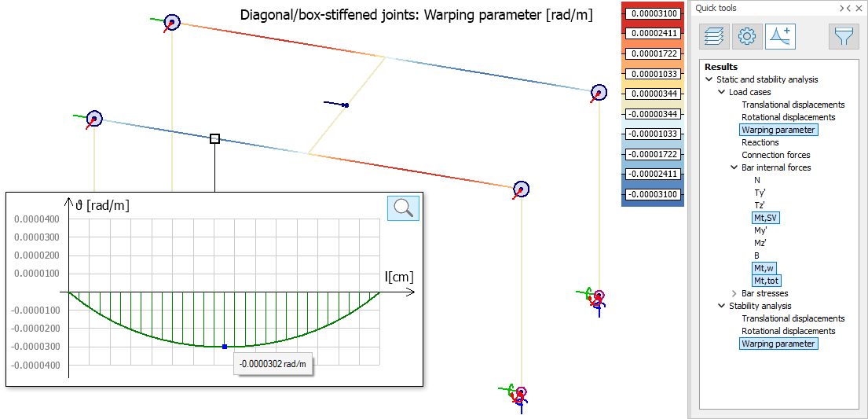Select Rotational displacements under Load cases
Viewport: 868px width, 419px height.
(x=789, y=117)
